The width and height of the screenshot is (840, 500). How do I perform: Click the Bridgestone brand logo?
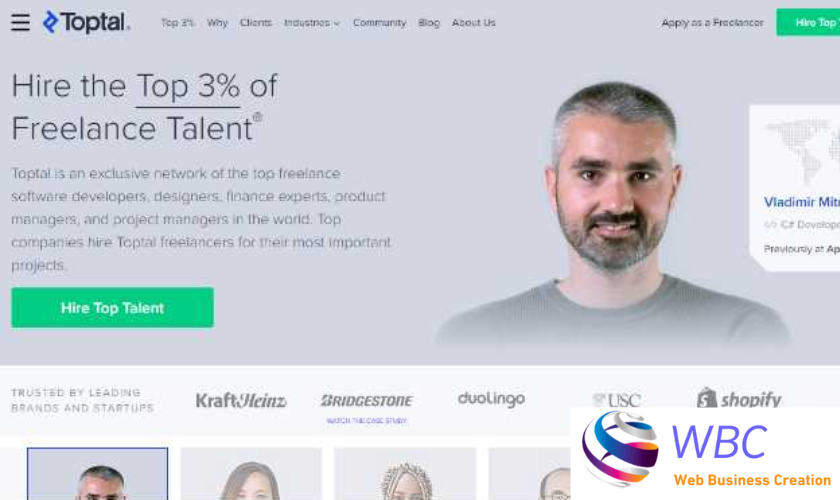pos(367,400)
